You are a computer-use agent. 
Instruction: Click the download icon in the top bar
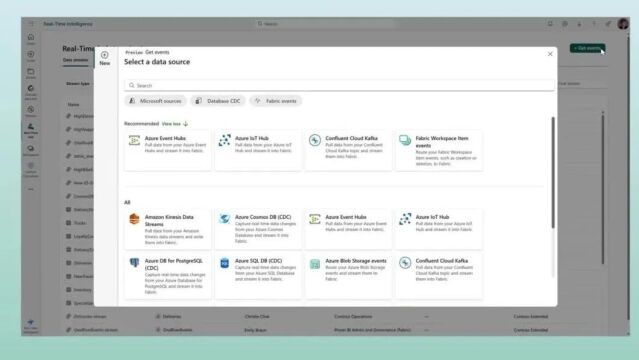click(579, 24)
